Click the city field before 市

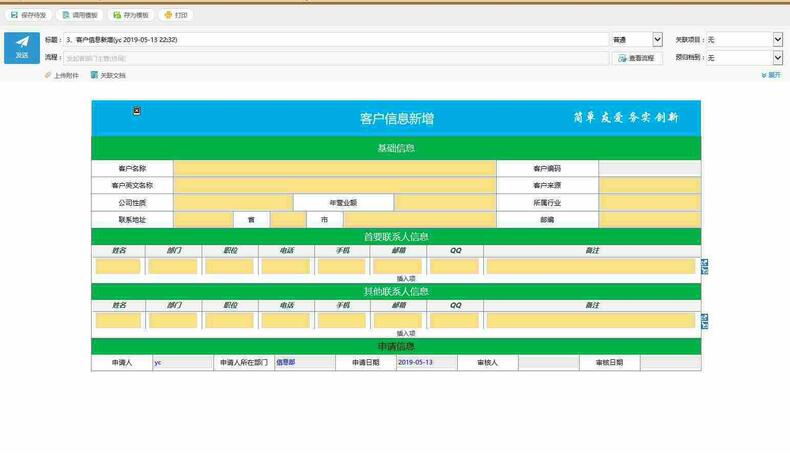click(x=288, y=220)
